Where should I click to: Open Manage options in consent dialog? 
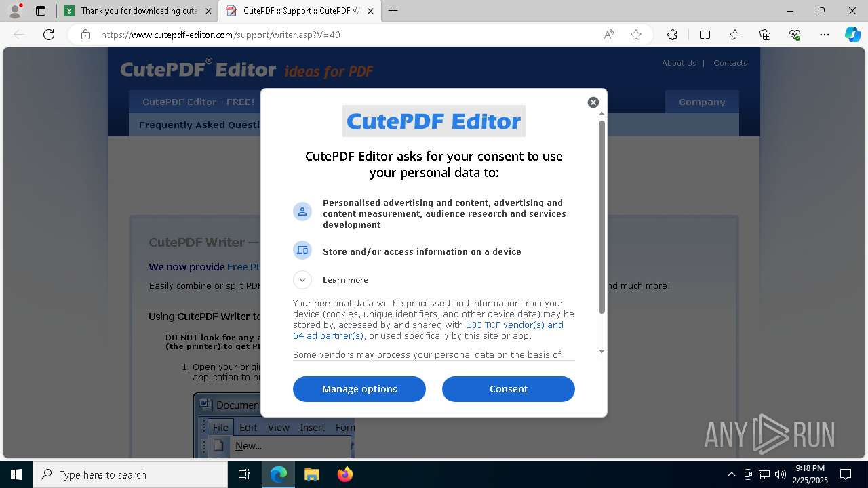(x=359, y=389)
